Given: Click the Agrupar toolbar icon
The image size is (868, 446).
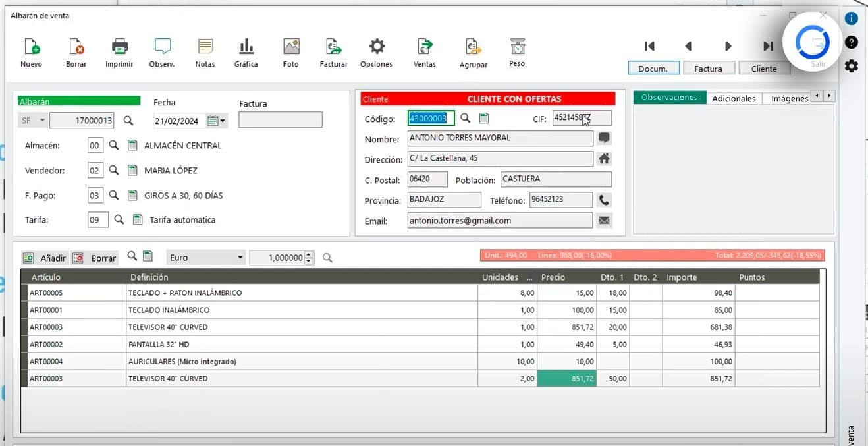Looking at the screenshot, I should point(473,47).
